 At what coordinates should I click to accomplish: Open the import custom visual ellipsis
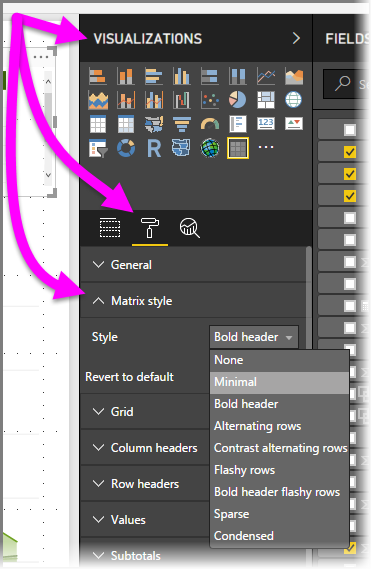pyautogui.click(x=266, y=147)
